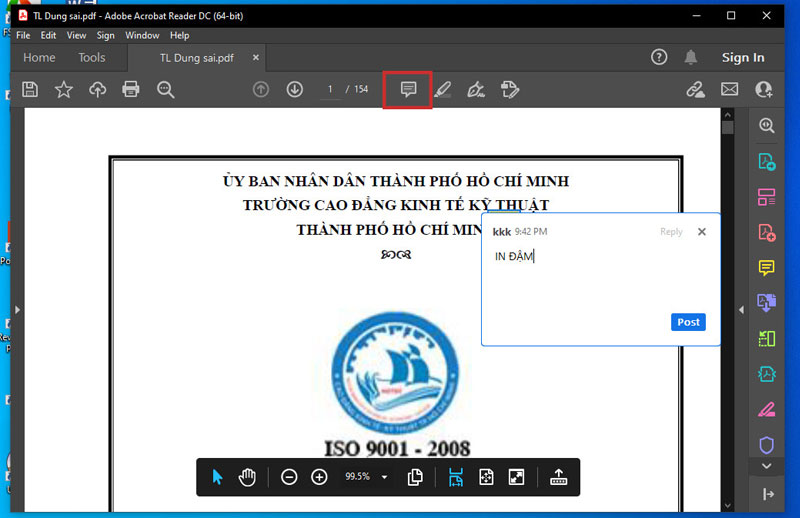Click the upload to cloud icon
The height and width of the screenshot is (518, 800).
click(x=97, y=90)
